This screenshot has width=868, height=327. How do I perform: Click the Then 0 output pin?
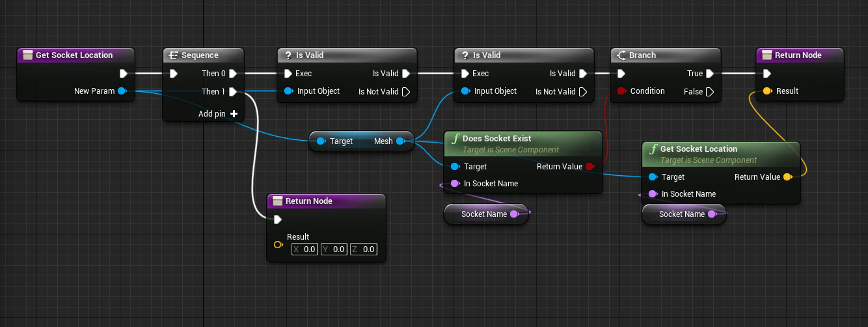233,74
